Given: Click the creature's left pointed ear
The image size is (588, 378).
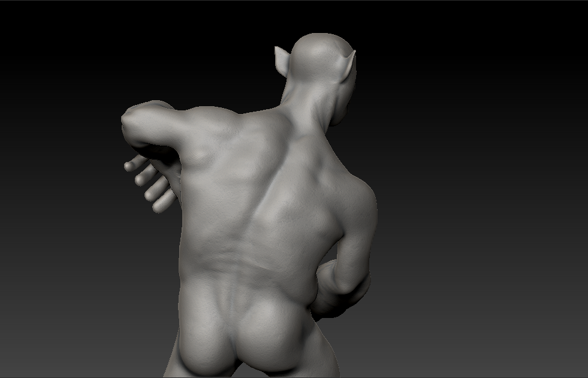Looking at the screenshot, I should 281,58.
